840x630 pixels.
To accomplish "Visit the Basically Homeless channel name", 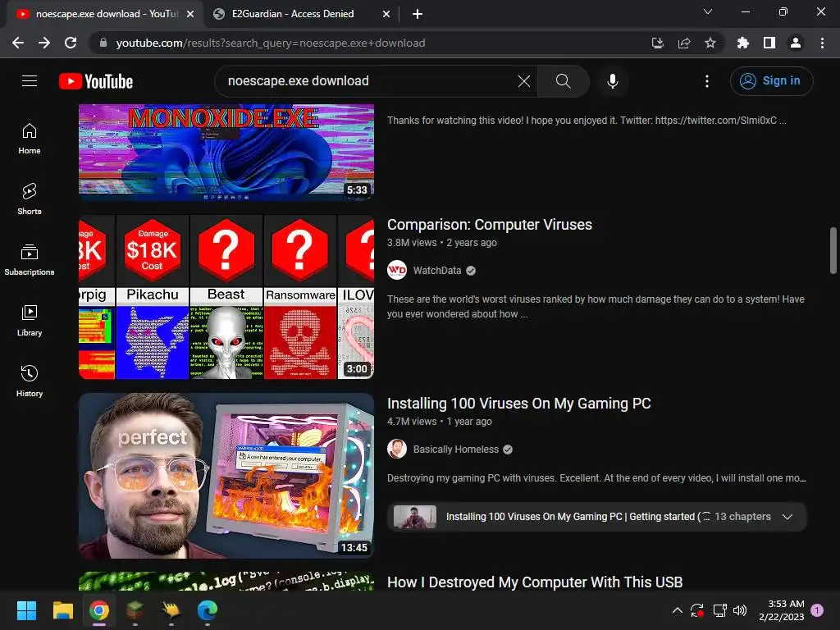I will click(x=456, y=450).
